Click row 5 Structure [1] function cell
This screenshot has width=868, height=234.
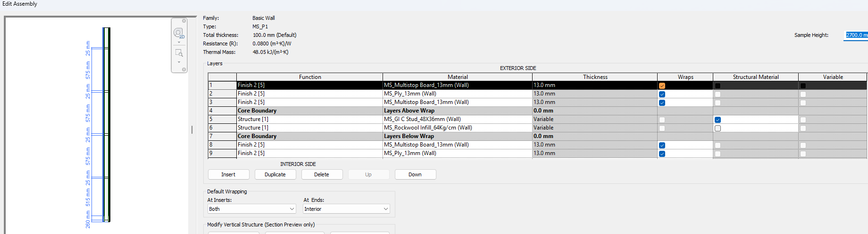[309, 120]
